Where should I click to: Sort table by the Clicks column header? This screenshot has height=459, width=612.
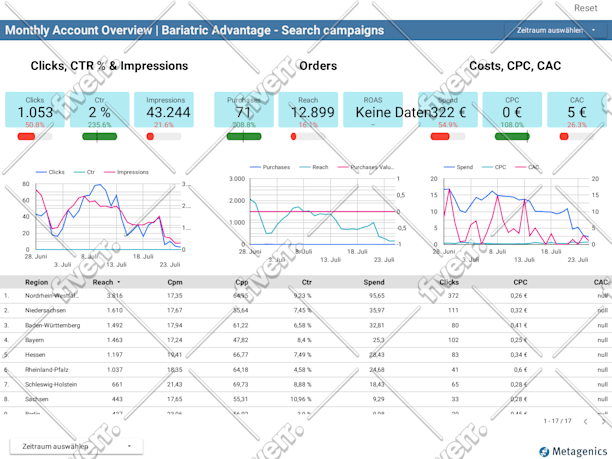pyautogui.click(x=449, y=282)
